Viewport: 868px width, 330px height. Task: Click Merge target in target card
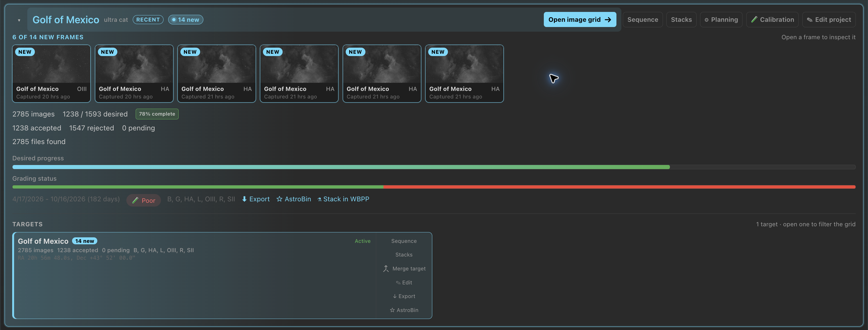point(404,269)
